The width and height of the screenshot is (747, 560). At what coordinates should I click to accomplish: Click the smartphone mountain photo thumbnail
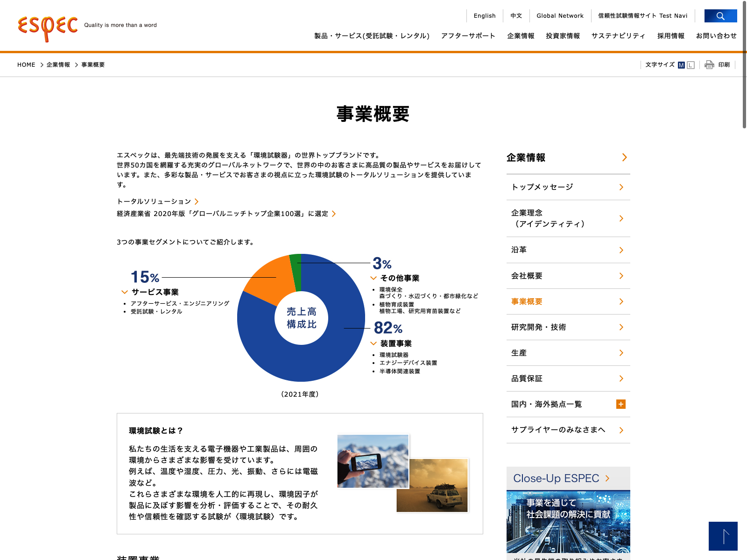click(373, 461)
